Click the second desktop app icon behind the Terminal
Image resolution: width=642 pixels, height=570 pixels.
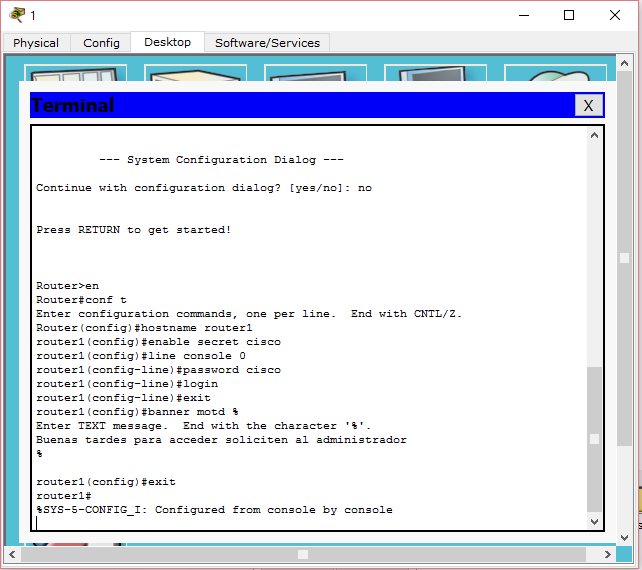coord(195,72)
